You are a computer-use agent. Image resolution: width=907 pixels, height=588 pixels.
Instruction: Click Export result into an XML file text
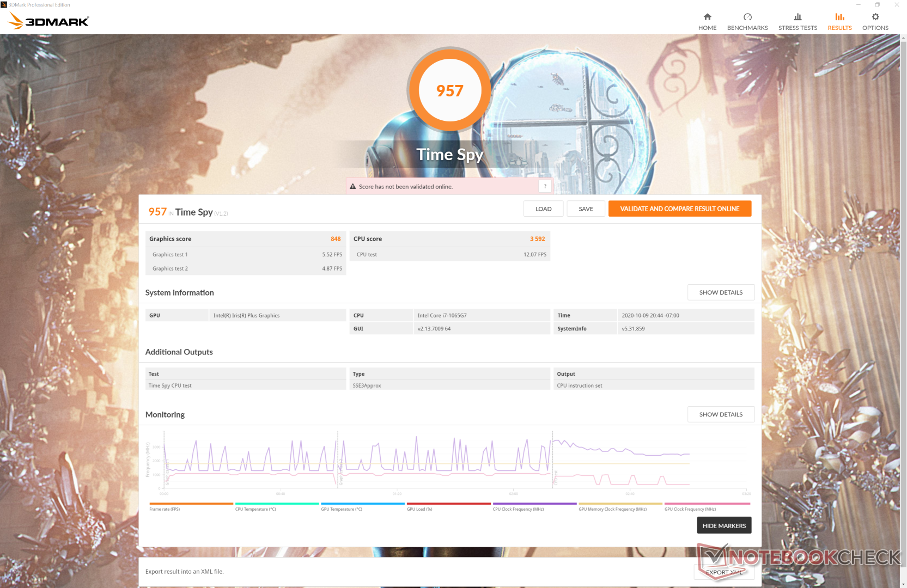(185, 572)
